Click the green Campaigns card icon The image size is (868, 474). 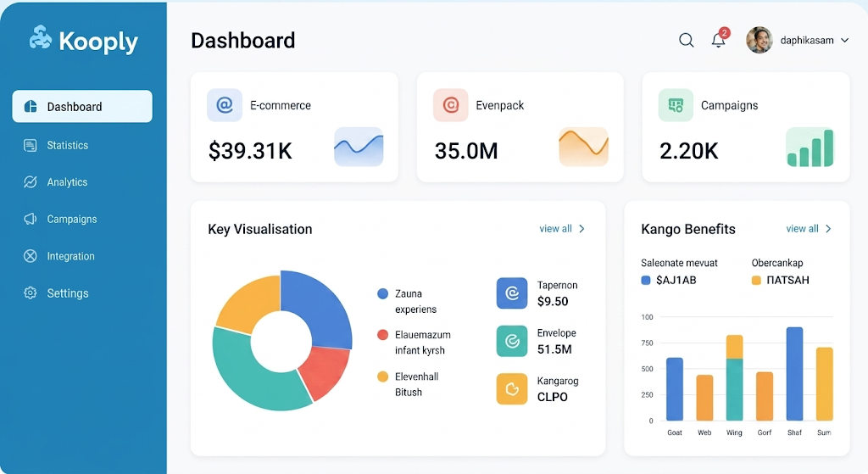click(x=676, y=104)
